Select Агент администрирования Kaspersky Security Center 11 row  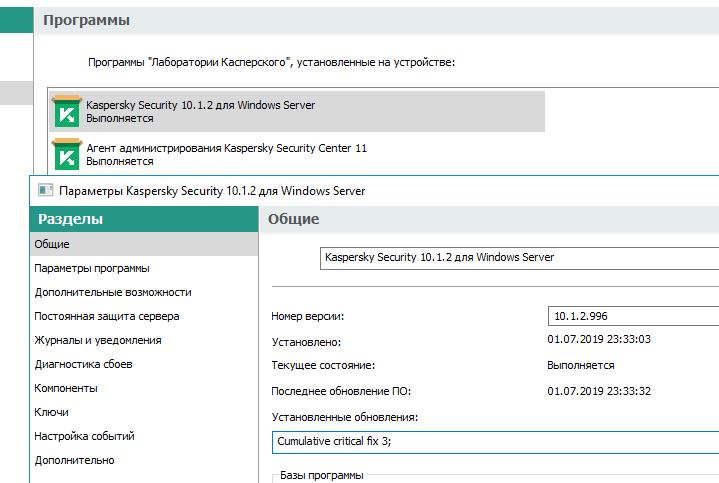coord(300,154)
